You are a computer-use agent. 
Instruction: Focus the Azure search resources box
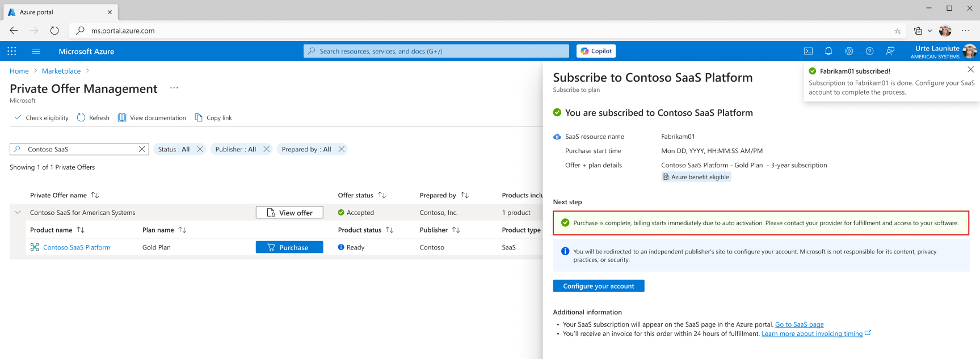tap(436, 51)
